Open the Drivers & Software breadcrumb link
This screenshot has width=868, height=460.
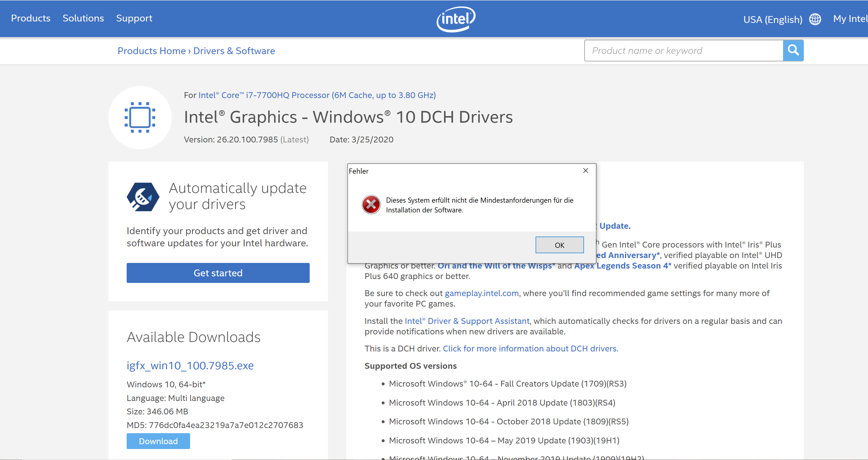(234, 50)
